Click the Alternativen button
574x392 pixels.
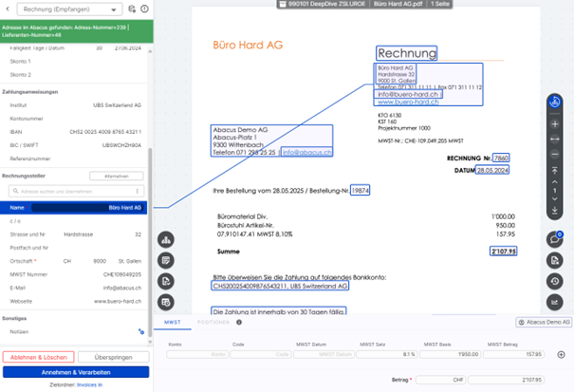coord(117,177)
